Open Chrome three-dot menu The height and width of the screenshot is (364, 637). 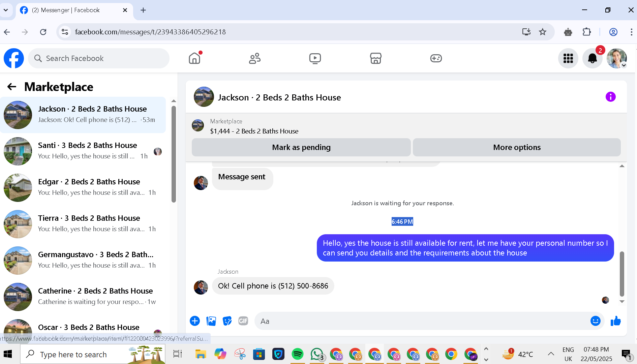tap(631, 32)
